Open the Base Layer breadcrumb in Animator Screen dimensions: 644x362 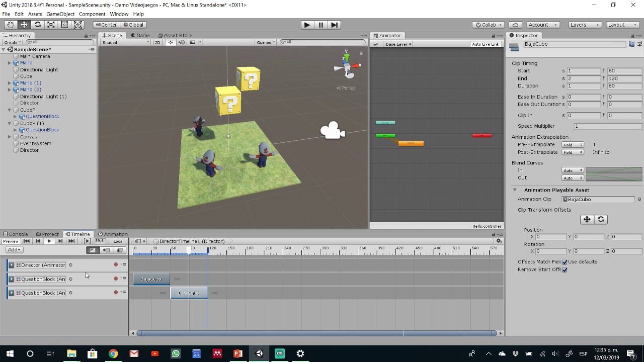click(398, 44)
